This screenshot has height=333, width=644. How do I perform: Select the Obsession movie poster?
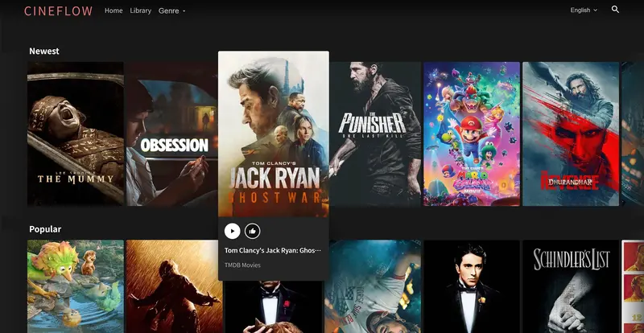[x=171, y=134]
